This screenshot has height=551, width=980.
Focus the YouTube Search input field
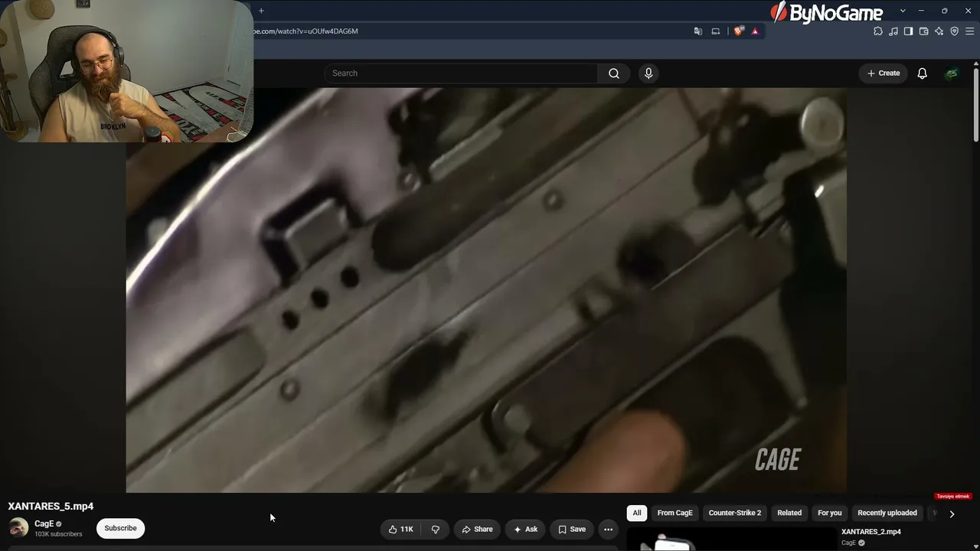461,73
